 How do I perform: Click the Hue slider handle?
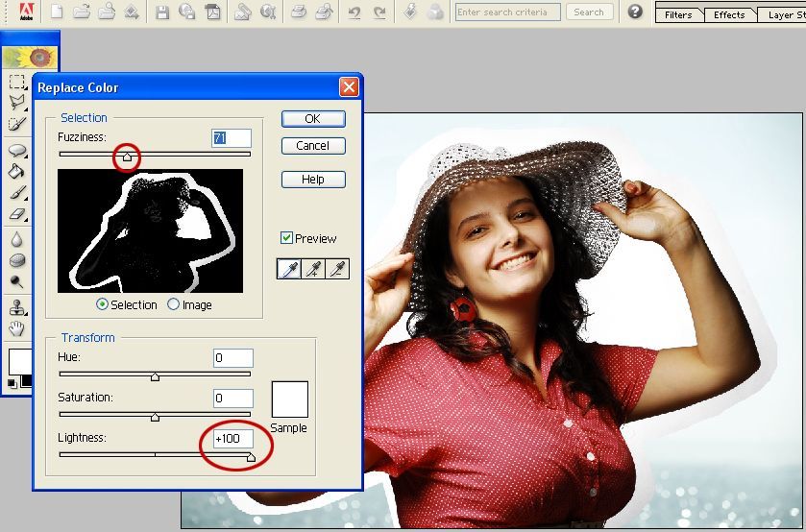click(x=155, y=376)
